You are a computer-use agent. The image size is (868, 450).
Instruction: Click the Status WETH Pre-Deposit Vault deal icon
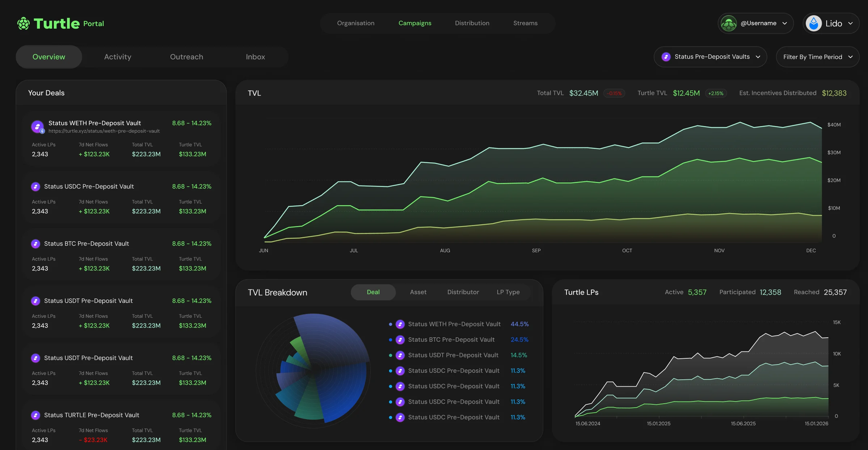point(38,127)
